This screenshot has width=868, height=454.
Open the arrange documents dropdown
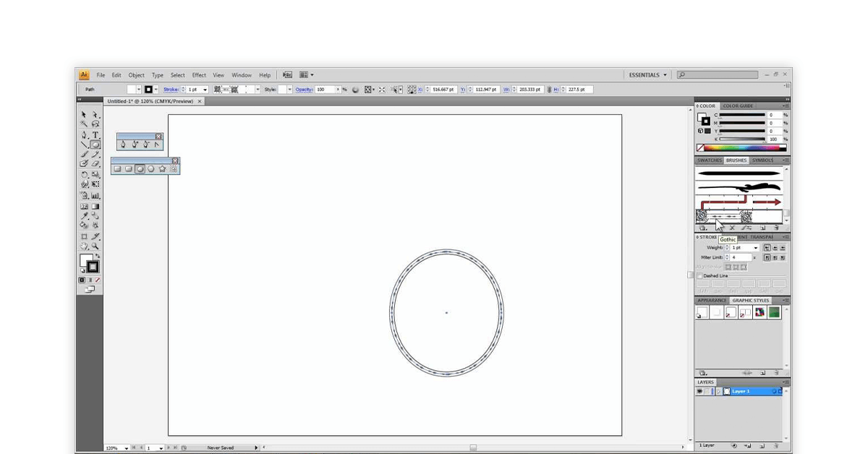[306, 74]
